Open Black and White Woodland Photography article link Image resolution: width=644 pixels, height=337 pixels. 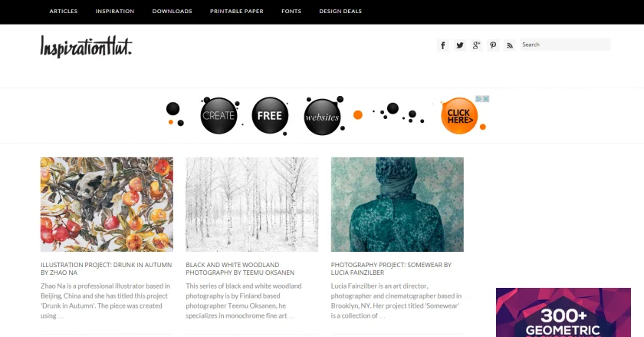(240, 269)
